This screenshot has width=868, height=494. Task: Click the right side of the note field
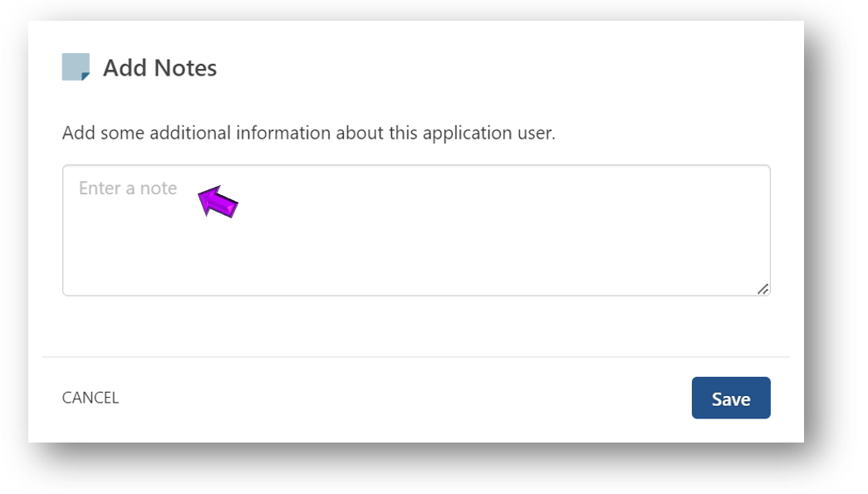click(692, 230)
